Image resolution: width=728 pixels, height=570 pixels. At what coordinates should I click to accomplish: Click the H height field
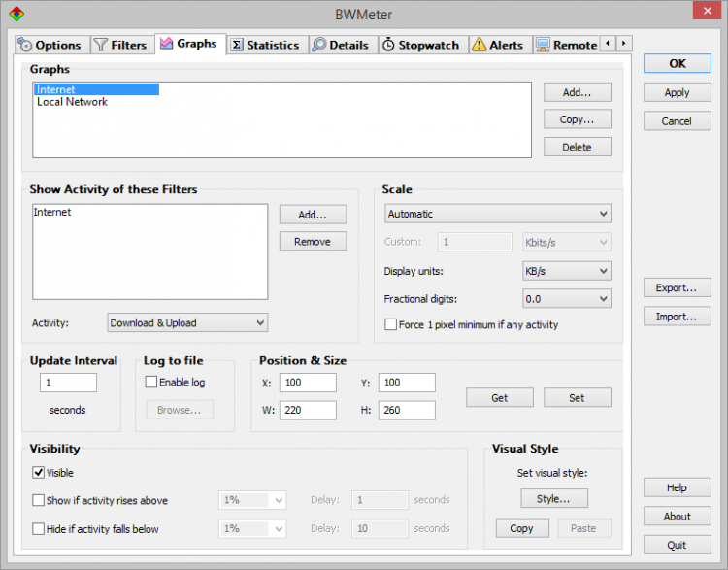[407, 410]
